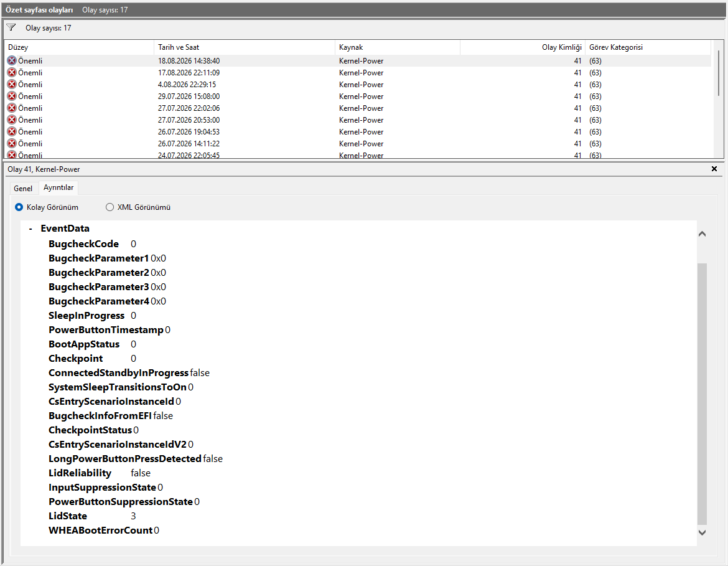This screenshot has width=728, height=566.
Task: Click the error icon on the 18.08.2026 row
Action: coord(12,60)
